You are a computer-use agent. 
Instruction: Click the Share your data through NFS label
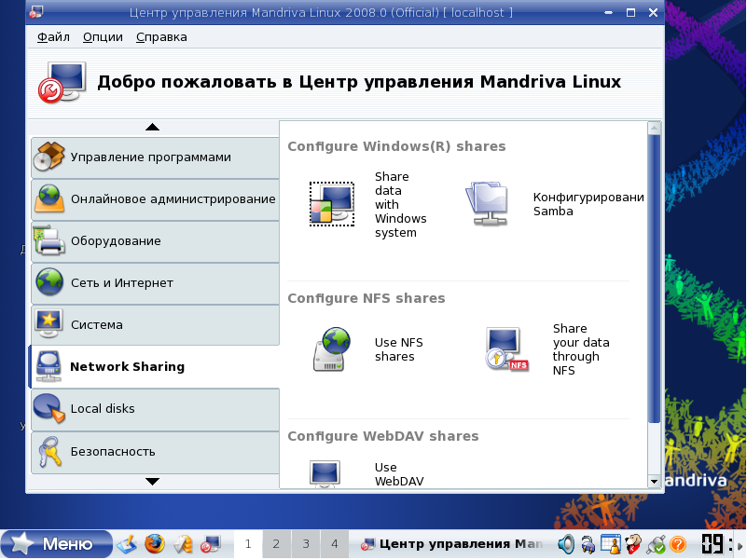[x=581, y=349]
